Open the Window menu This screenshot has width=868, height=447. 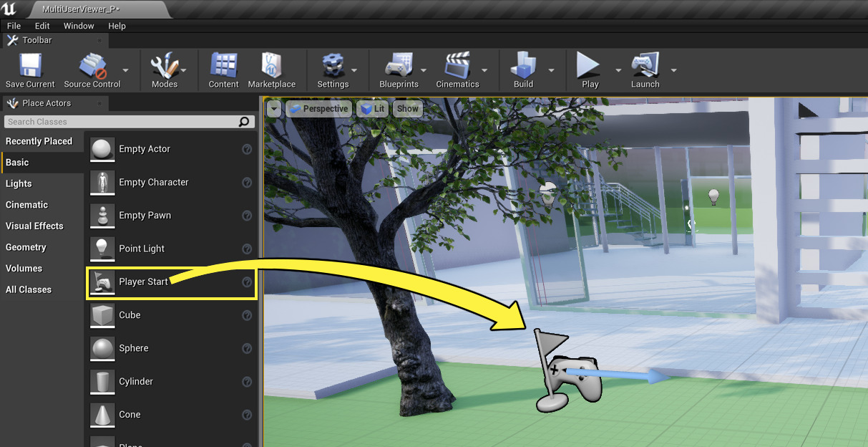(x=79, y=26)
